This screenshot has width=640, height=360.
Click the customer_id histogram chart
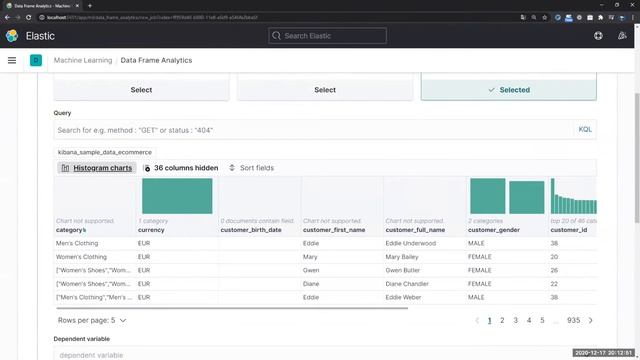click(x=573, y=196)
